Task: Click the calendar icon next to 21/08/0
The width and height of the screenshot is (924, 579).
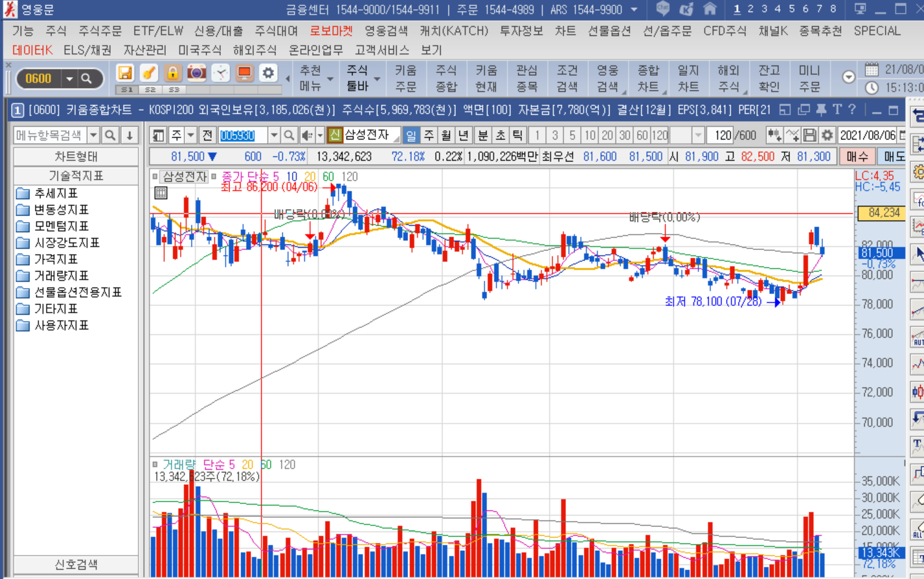Action: pos(871,70)
